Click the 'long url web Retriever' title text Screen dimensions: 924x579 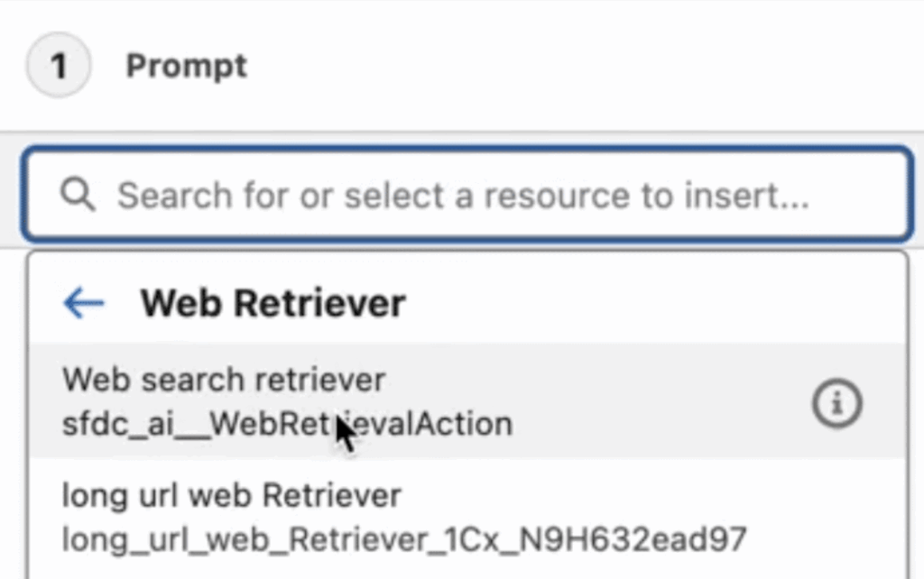[x=231, y=495]
